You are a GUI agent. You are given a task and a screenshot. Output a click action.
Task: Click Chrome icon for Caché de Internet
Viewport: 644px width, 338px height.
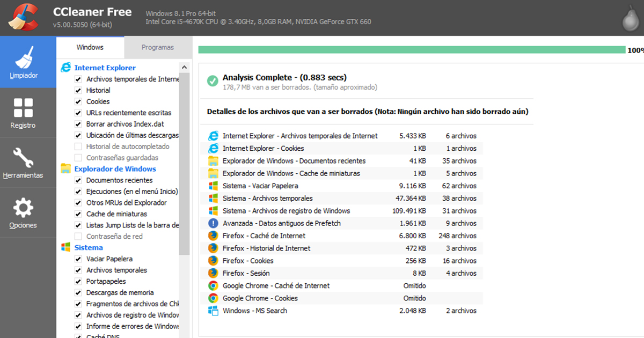pyautogui.click(x=213, y=285)
